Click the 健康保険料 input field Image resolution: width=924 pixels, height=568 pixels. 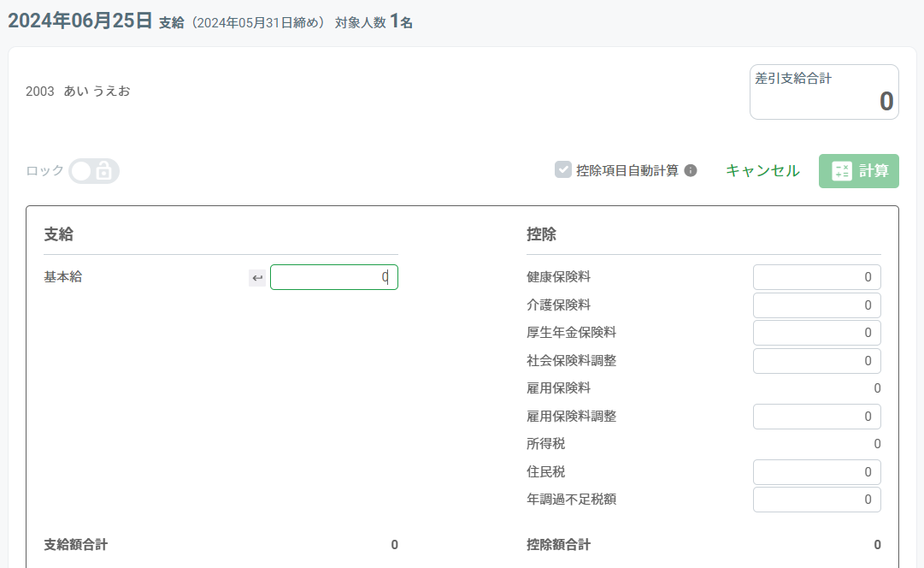[816, 277]
